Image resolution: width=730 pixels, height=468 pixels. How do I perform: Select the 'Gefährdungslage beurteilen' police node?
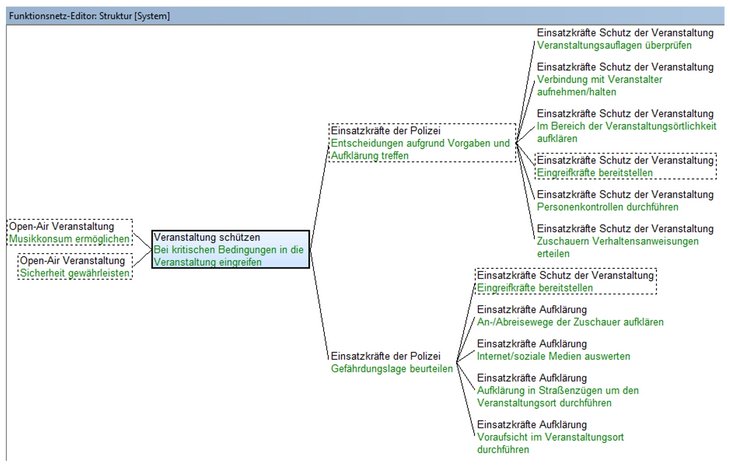click(x=392, y=362)
